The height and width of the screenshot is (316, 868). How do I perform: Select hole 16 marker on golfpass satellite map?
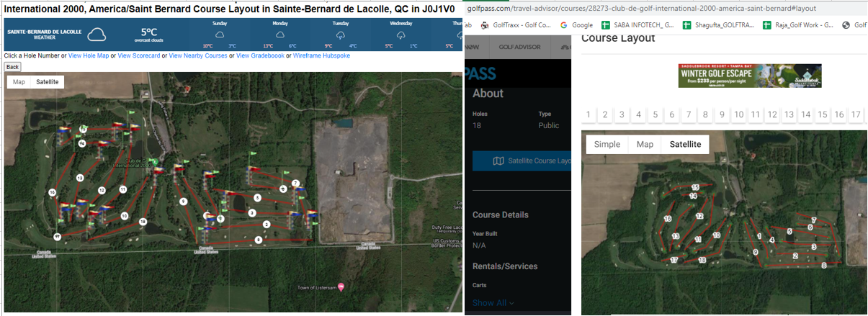[668, 218]
